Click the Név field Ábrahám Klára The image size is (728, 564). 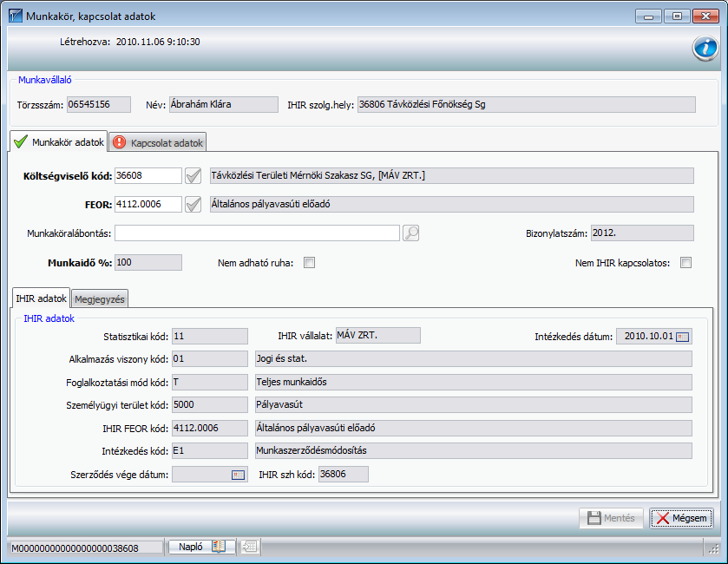coord(224,104)
